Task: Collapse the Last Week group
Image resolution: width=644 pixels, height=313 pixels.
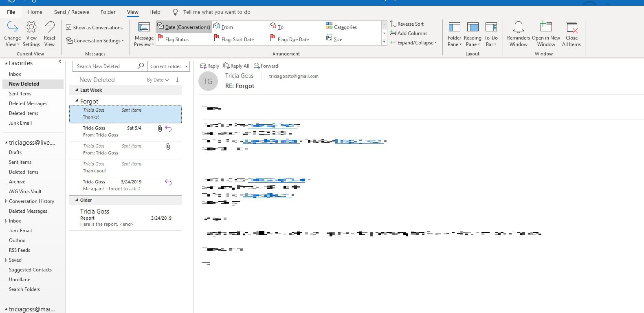Action: 77,90
